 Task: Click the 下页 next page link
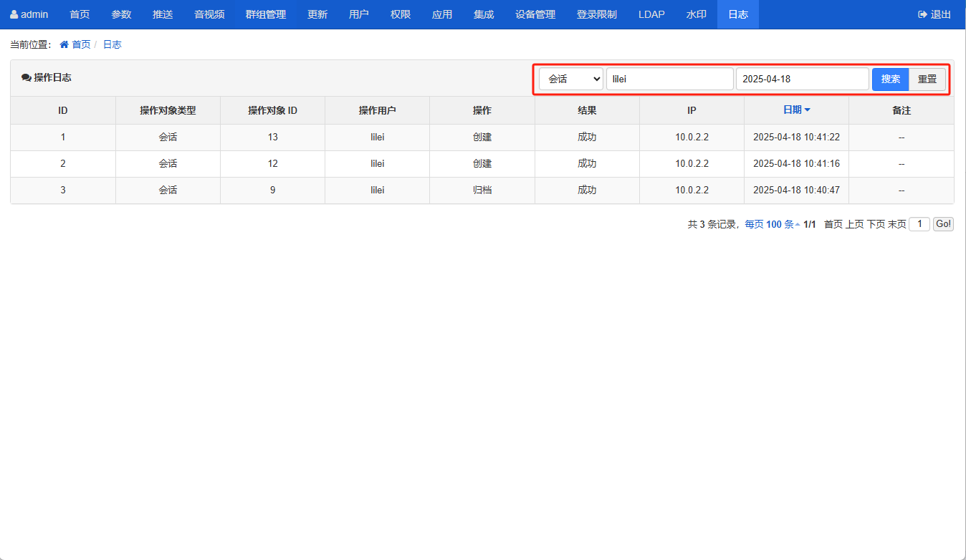click(x=876, y=224)
